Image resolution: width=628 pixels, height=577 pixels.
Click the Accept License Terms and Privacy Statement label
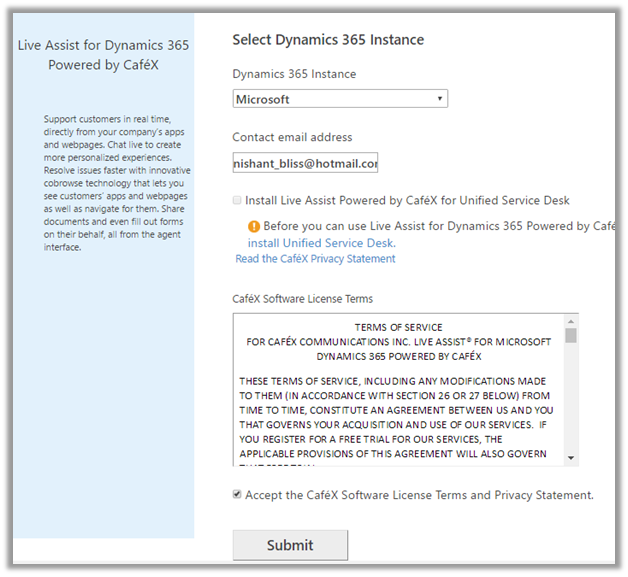click(x=420, y=495)
